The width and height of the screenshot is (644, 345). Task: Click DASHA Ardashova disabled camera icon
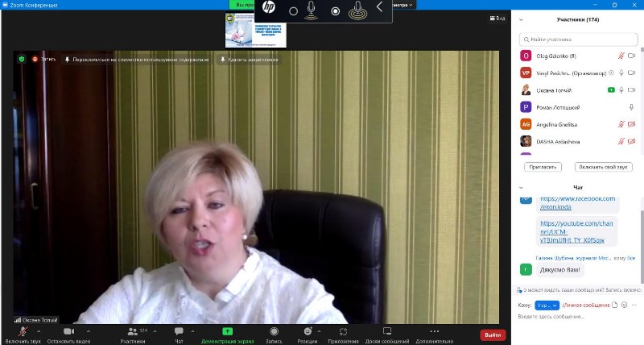pos(632,141)
